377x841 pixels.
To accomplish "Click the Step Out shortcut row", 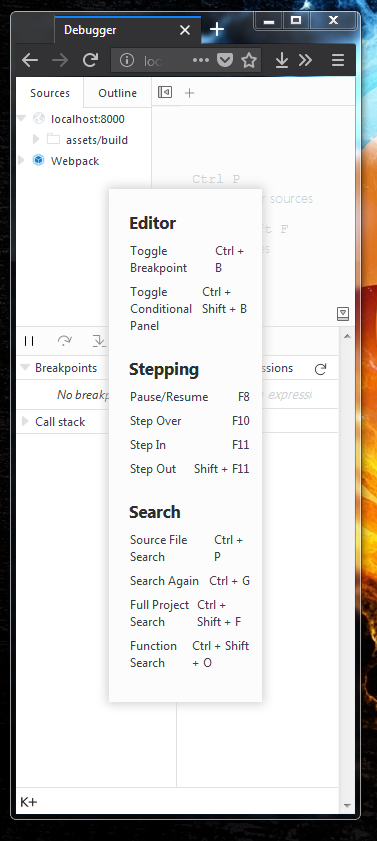I will tap(190, 469).
